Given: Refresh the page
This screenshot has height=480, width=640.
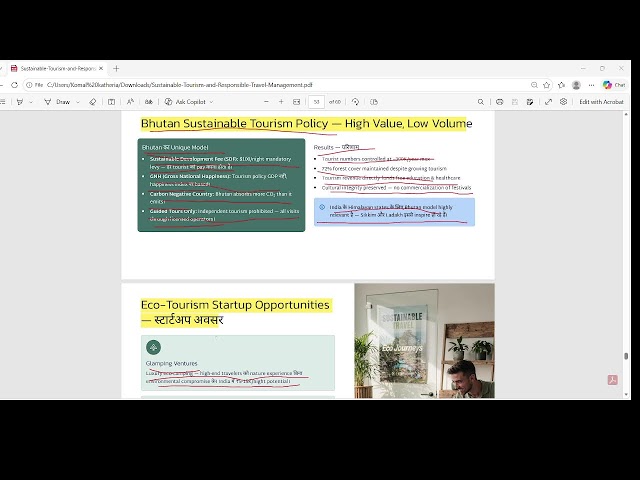Looking at the screenshot, I should tap(14, 85).
